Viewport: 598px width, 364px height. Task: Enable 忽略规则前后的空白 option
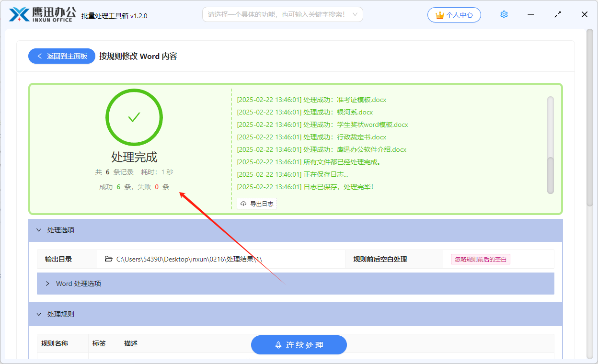pyautogui.click(x=480, y=259)
